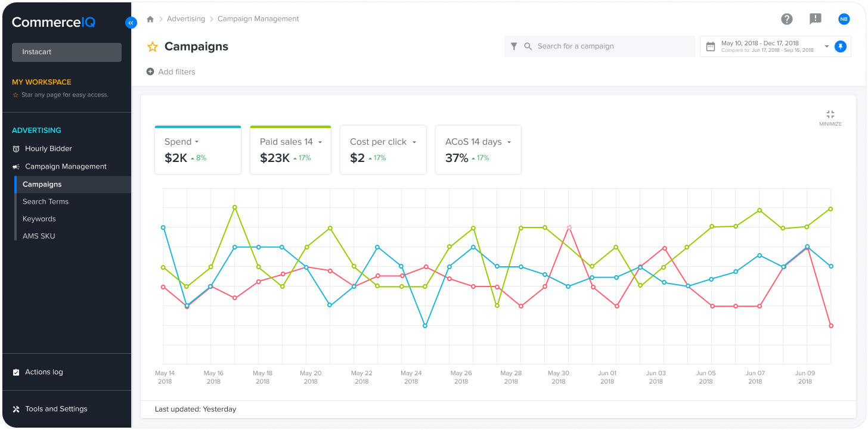This screenshot has width=868, height=430.
Task: Click the MY WORKSPACE heading
Action: (x=42, y=82)
